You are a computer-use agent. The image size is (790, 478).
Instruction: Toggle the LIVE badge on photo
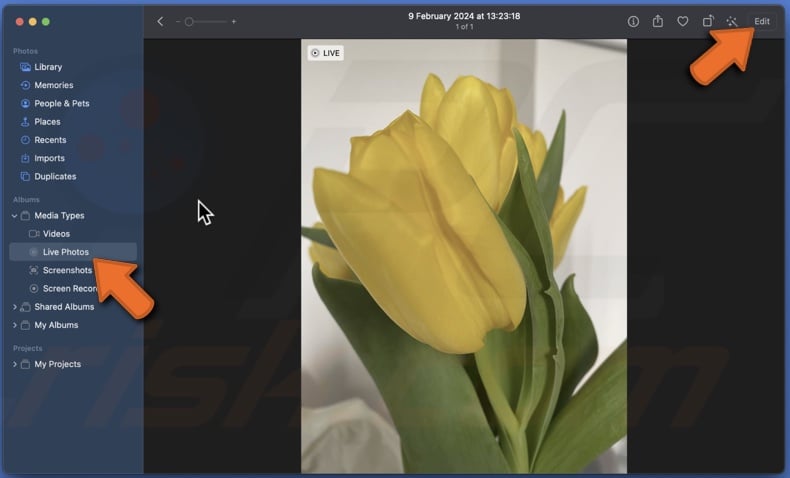(x=325, y=53)
